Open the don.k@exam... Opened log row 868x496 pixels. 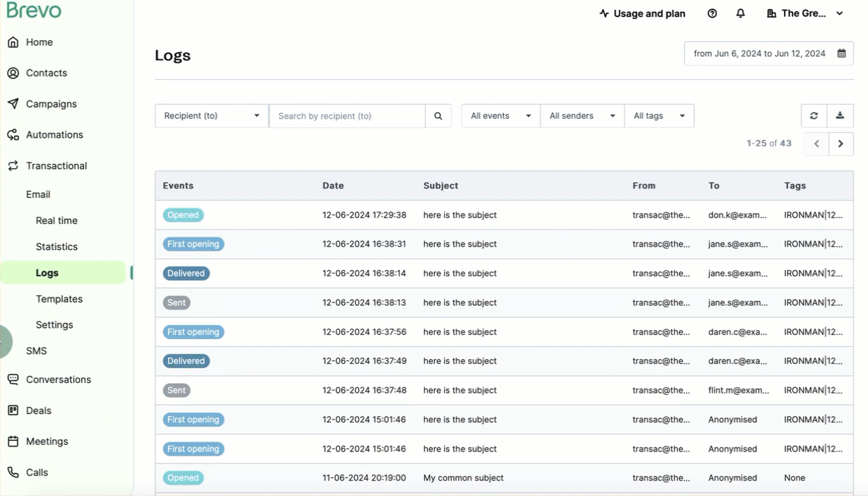(x=504, y=215)
